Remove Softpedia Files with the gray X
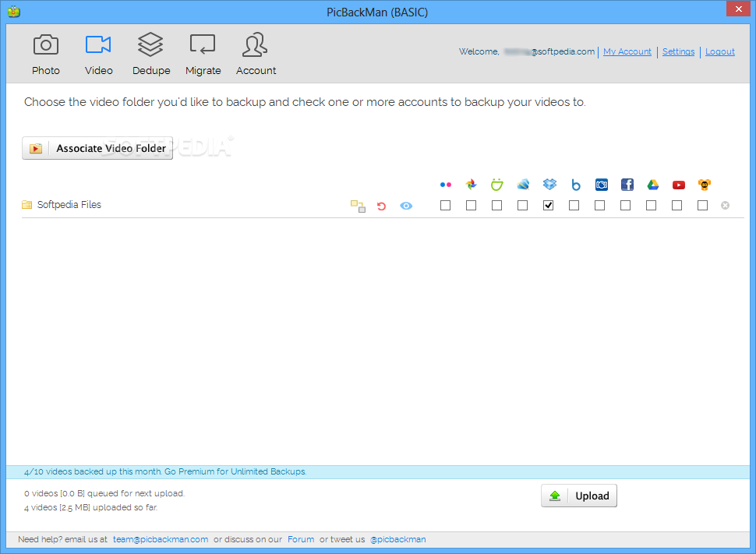The image size is (756, 554). [725, 206]
